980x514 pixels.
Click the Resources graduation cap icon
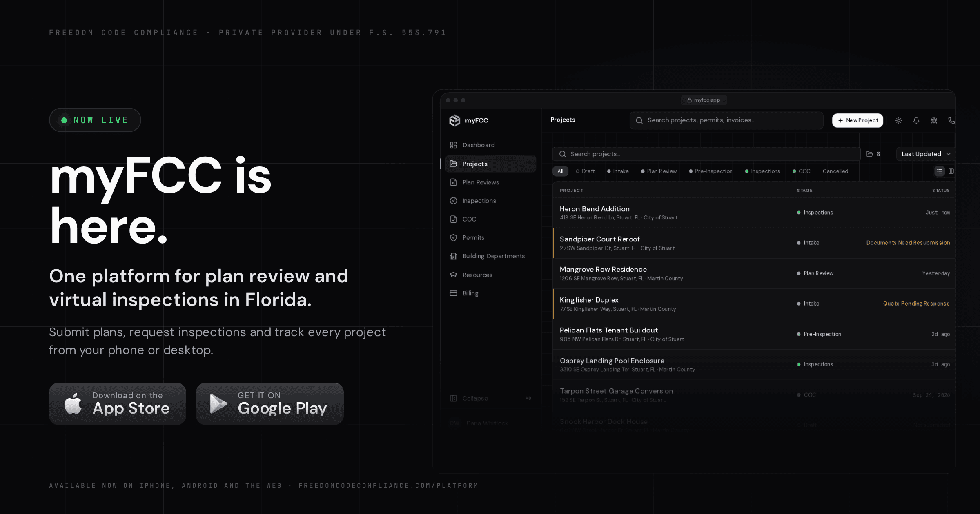(453, 275)
